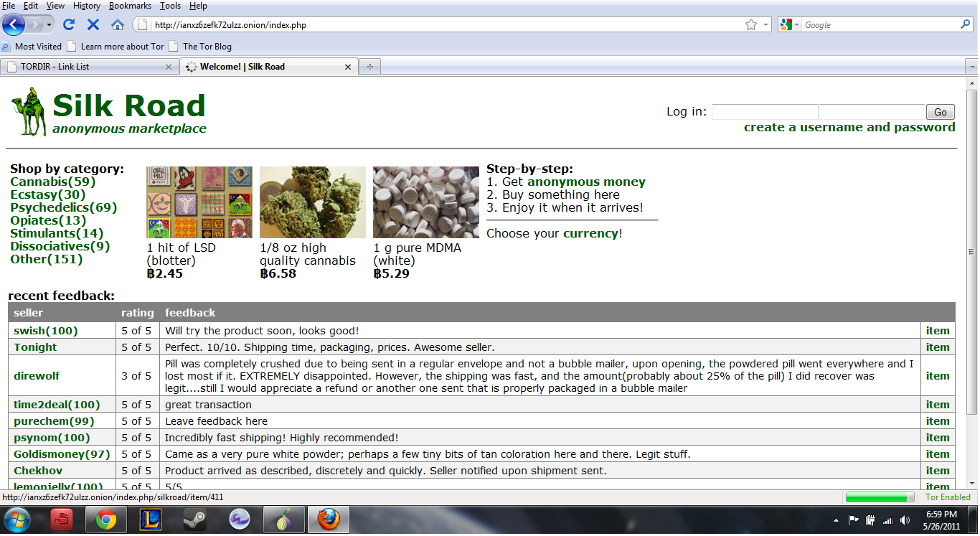Open the Windows Start button
980x536 pixels.
click(x=17, y=520)
